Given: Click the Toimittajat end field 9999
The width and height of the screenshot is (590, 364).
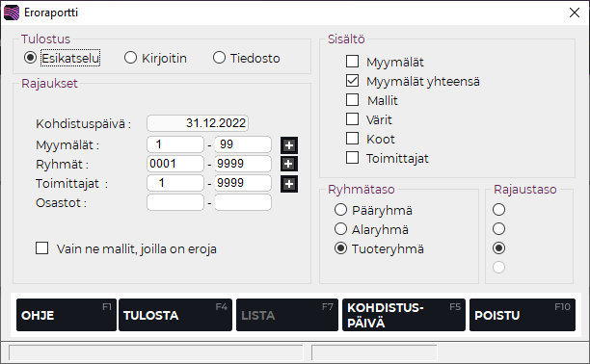Looking at the screenshot, I should 243,183.
